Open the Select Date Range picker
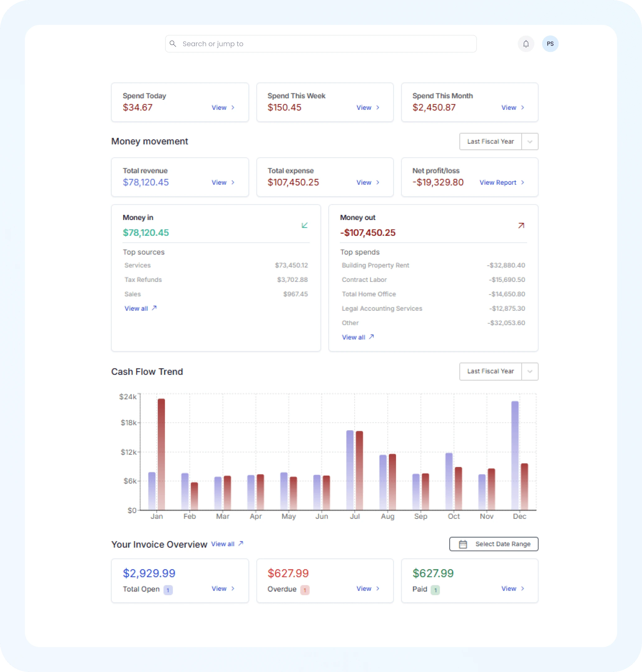 [494, 544]
